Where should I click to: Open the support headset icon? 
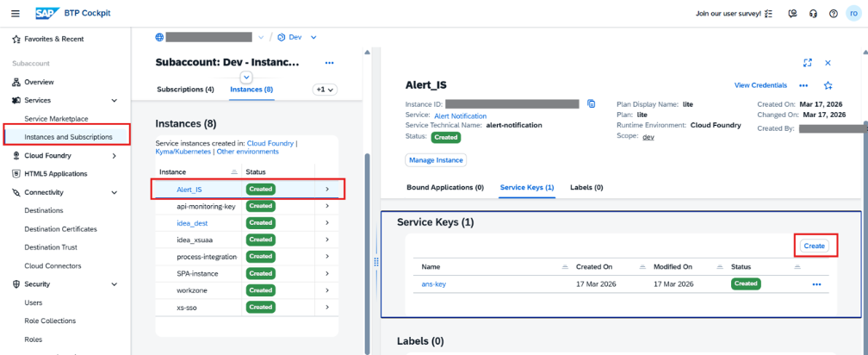pyautogui.click(x=813, y=14)
